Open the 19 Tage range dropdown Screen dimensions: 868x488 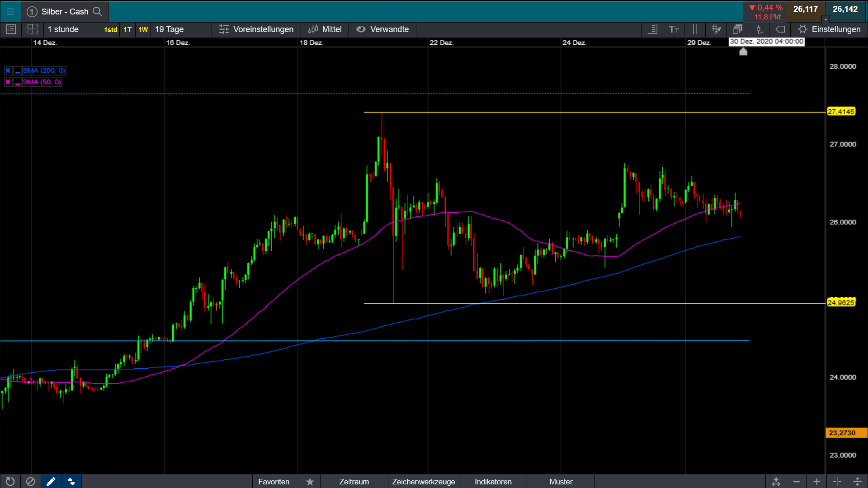(170, 29)
